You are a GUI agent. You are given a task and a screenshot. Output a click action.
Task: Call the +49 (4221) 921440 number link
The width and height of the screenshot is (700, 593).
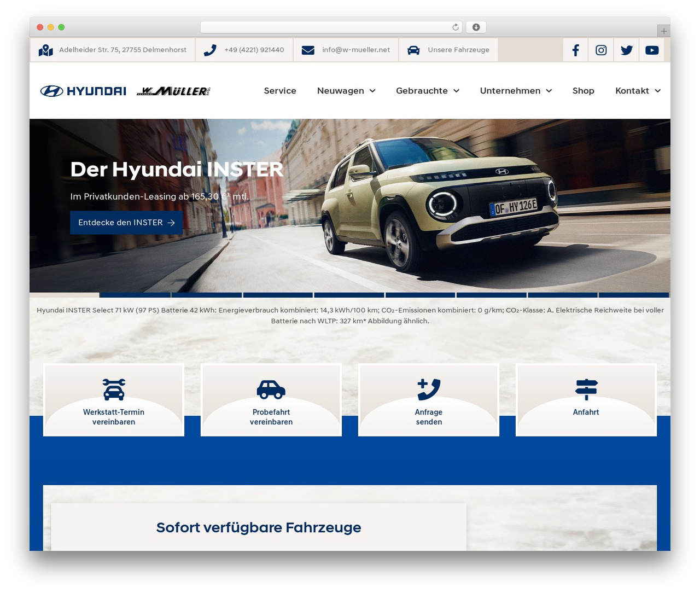254,50
